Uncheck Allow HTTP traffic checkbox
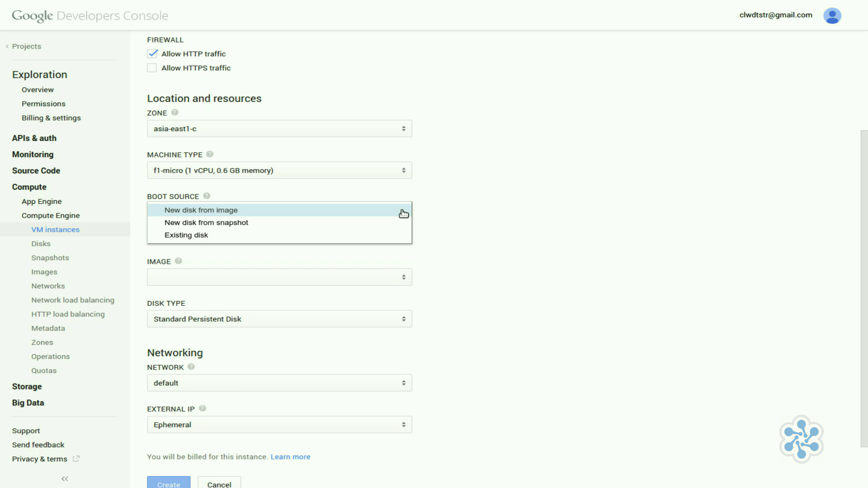 tap(152, 54)
